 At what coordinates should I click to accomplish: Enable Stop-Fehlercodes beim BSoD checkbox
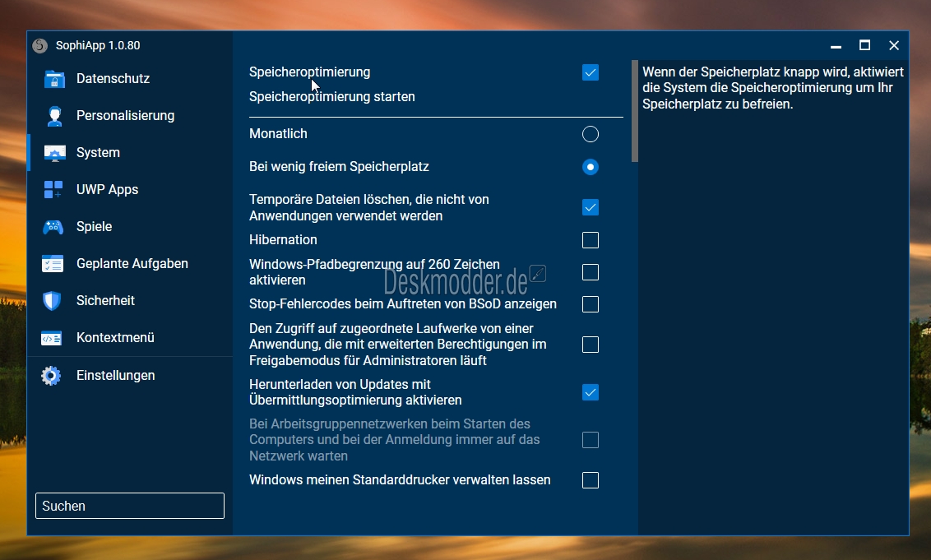point(591,304)
